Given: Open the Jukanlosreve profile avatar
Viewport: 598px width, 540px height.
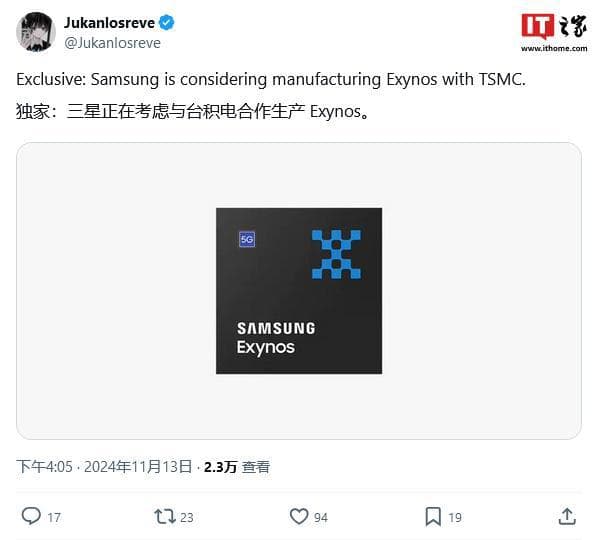Looking at the screenshot, I should pos(36,32).
